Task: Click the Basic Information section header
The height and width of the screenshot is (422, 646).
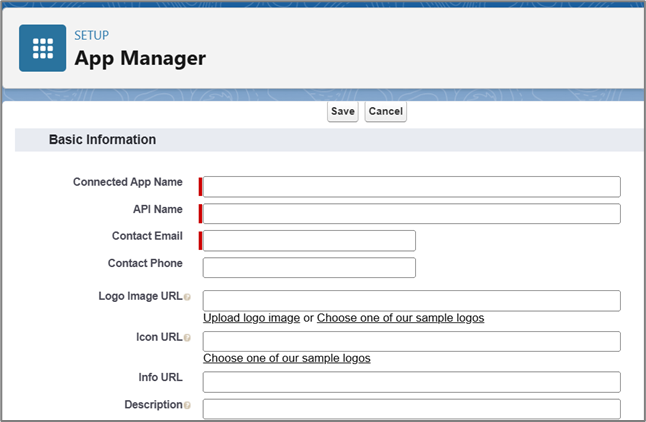Action: tap(102, 140)
